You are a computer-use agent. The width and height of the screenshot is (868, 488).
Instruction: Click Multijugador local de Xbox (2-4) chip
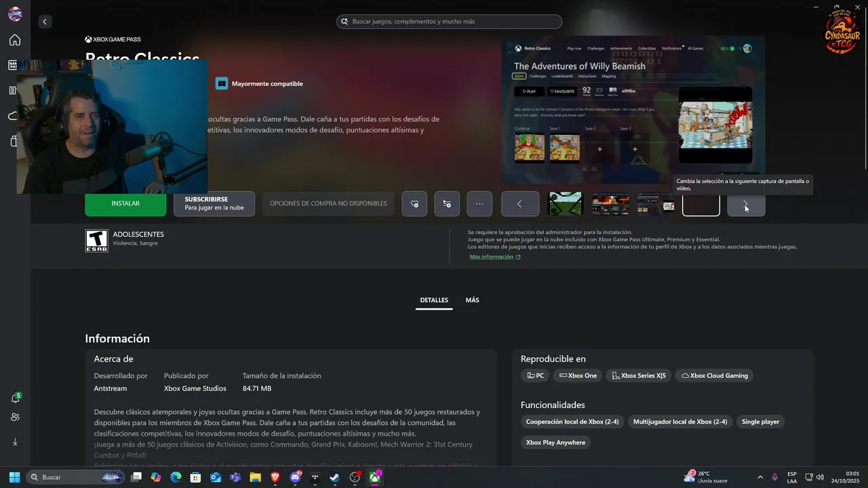point(680,422)
